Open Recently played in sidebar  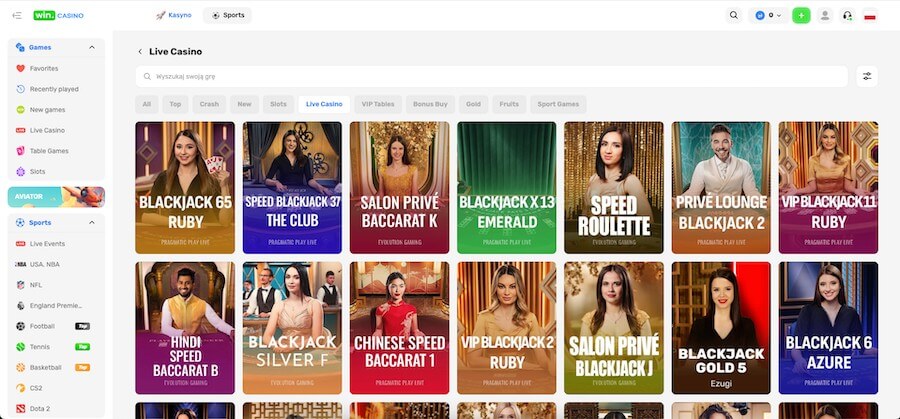(56, 89)
